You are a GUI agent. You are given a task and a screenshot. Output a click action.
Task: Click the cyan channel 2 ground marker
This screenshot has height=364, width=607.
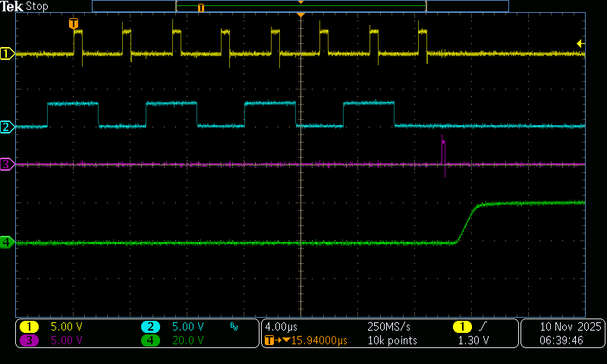7,127
